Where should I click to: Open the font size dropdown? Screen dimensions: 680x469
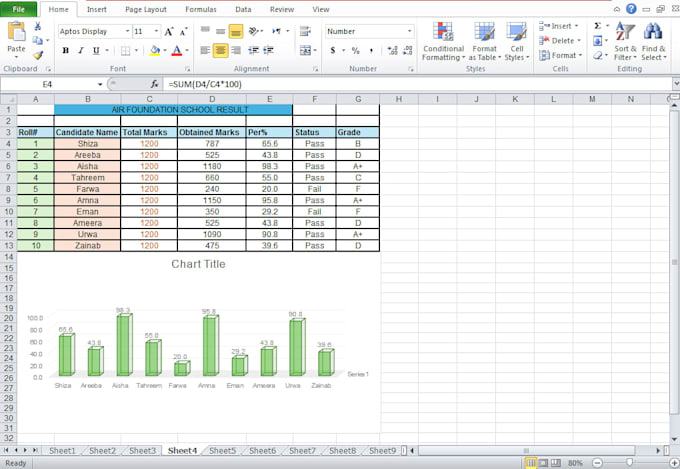pos(156,31)
